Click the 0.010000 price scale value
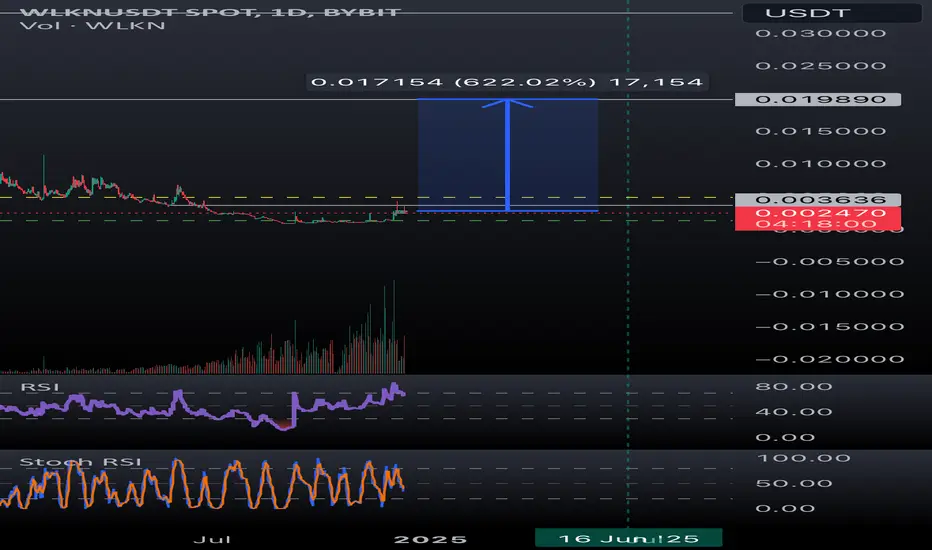The height and width of the screenshot is (550, 932). pos(821,164)
